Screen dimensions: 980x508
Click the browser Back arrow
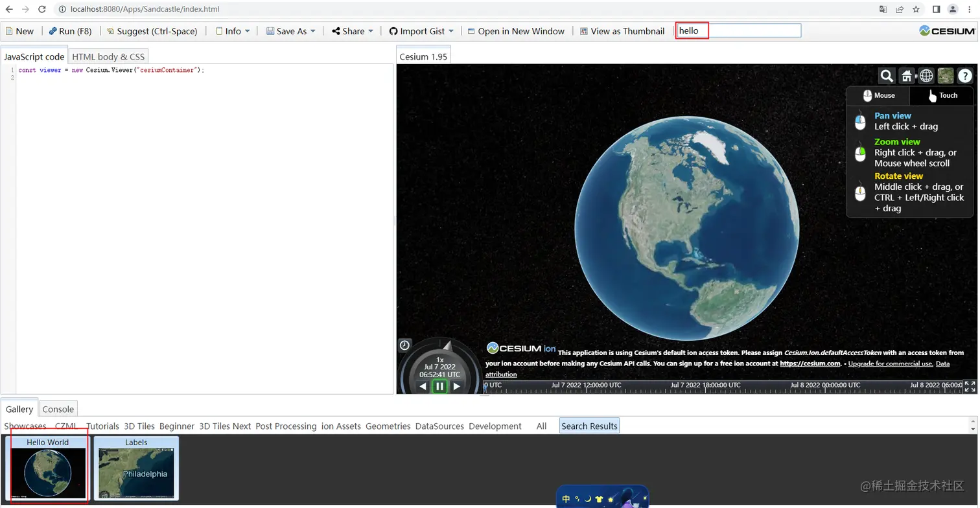click(9, 9)
